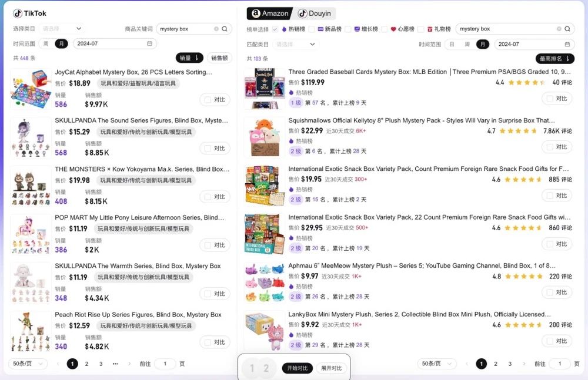Go to next page in Amazon list

[x=524, y=364]
